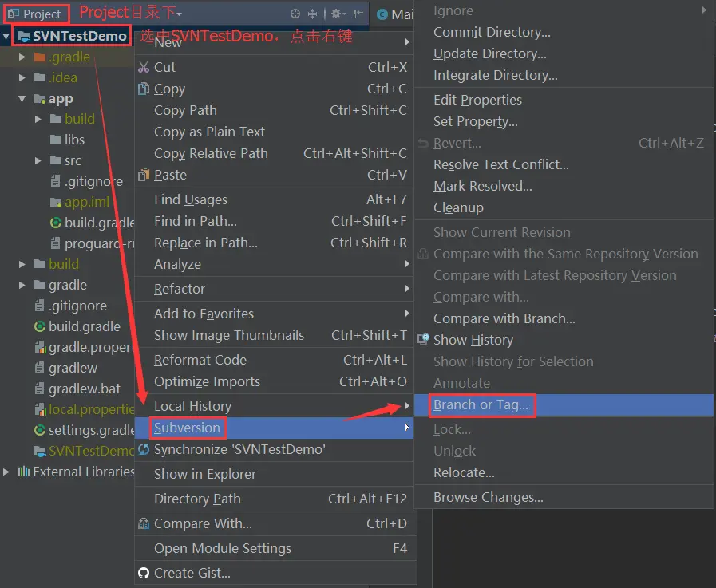The width and height of the screenshot is (716, 588).
Task: Click the gradle.properties file icon
Action: point(40,347)
